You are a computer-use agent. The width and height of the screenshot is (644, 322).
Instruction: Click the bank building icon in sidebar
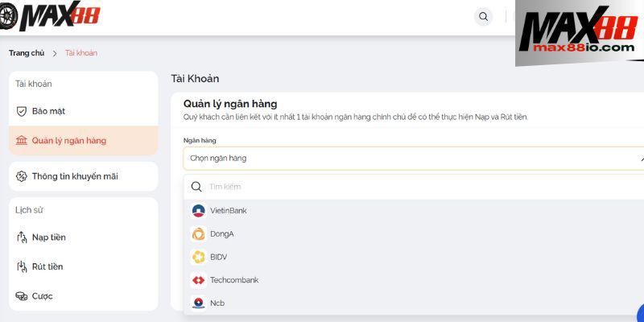pos(22,140)
